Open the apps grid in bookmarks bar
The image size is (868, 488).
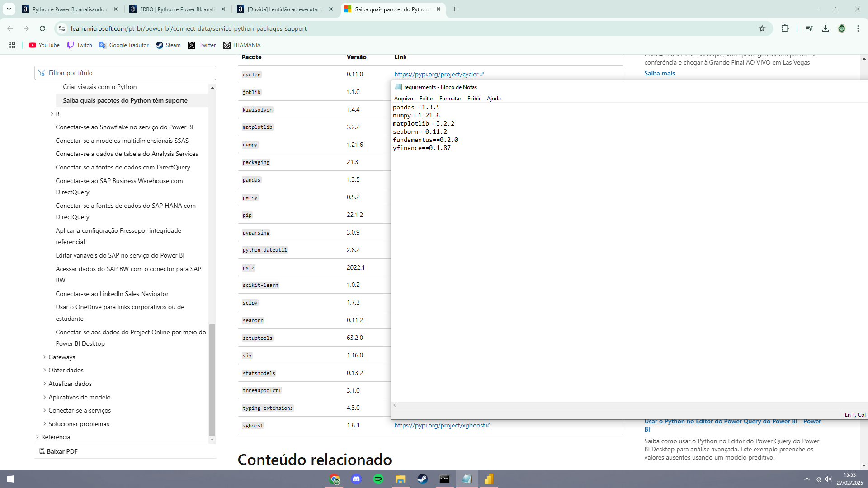coord(12,45)
